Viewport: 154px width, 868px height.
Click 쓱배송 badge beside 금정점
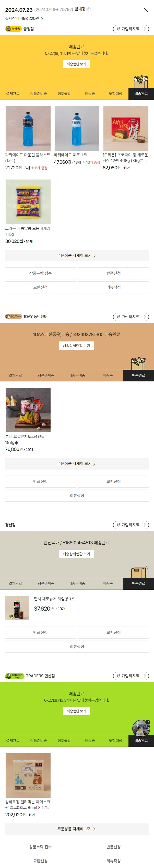13,29
